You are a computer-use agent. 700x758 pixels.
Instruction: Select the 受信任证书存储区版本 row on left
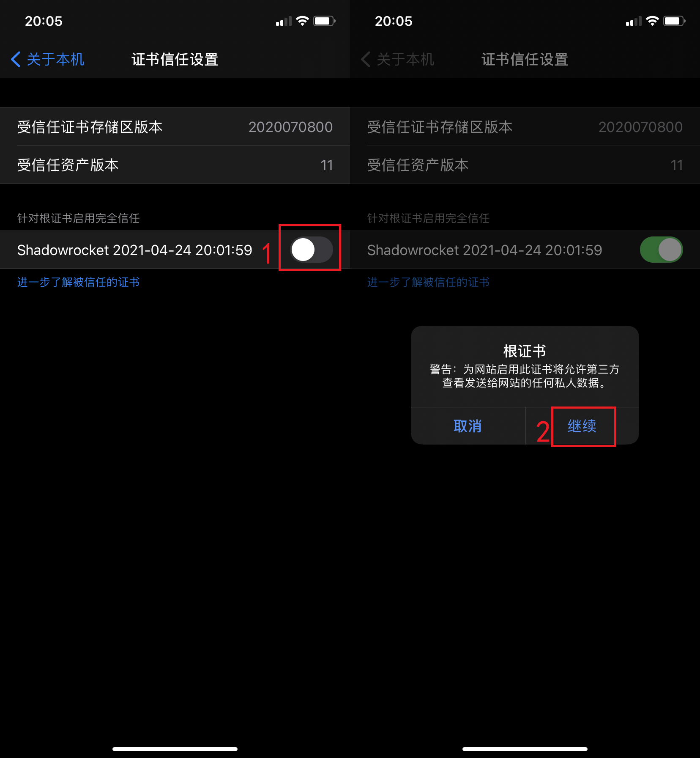tap(175, 127)
